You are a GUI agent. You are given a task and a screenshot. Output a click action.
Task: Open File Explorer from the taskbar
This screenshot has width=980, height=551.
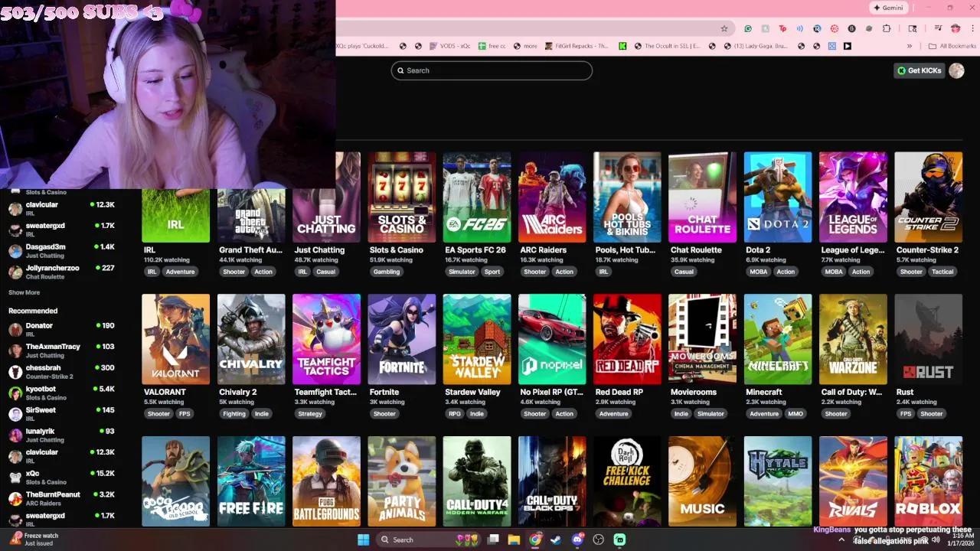click(x=514, y=540)
